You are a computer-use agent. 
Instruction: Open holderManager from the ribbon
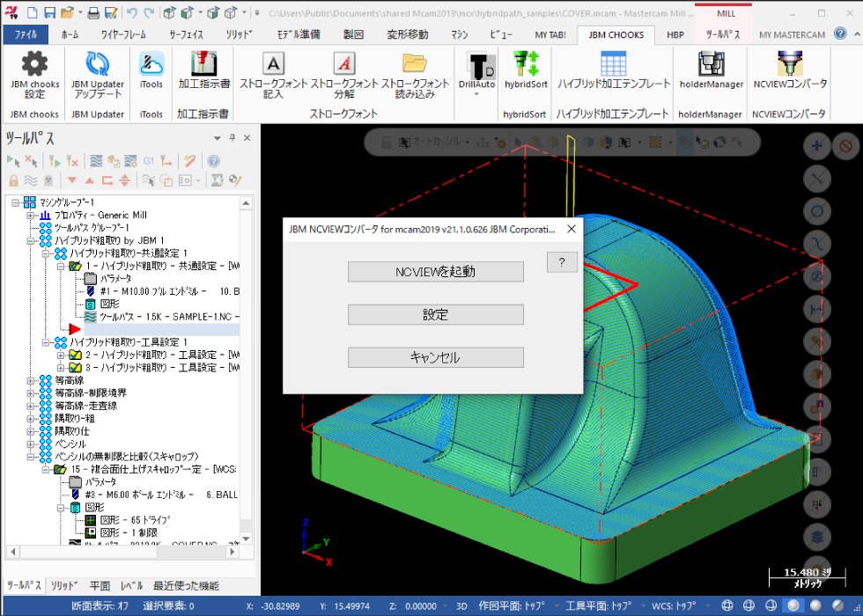coord(711,65)
